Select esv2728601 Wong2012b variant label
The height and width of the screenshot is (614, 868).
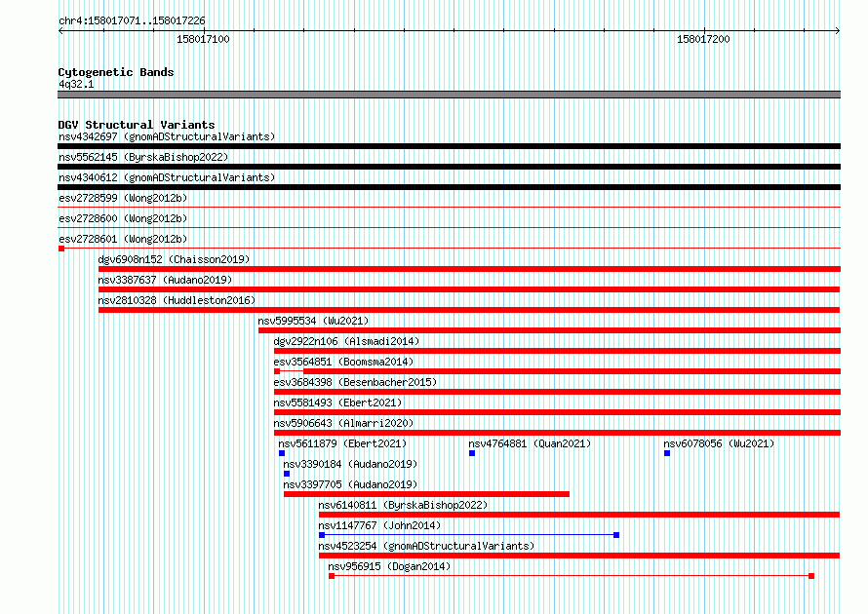123,239
